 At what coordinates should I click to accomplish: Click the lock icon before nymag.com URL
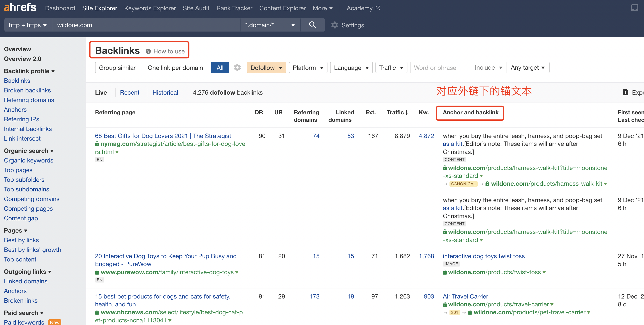(x=97, y=144)
